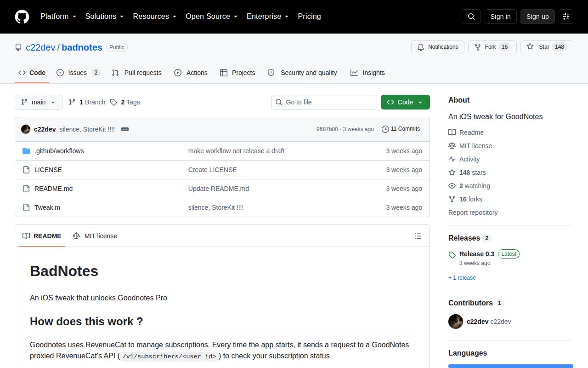This screenshot has width=588, height=368.
Task: Click the Tweak.m file icon
Action: pos(26,207)
